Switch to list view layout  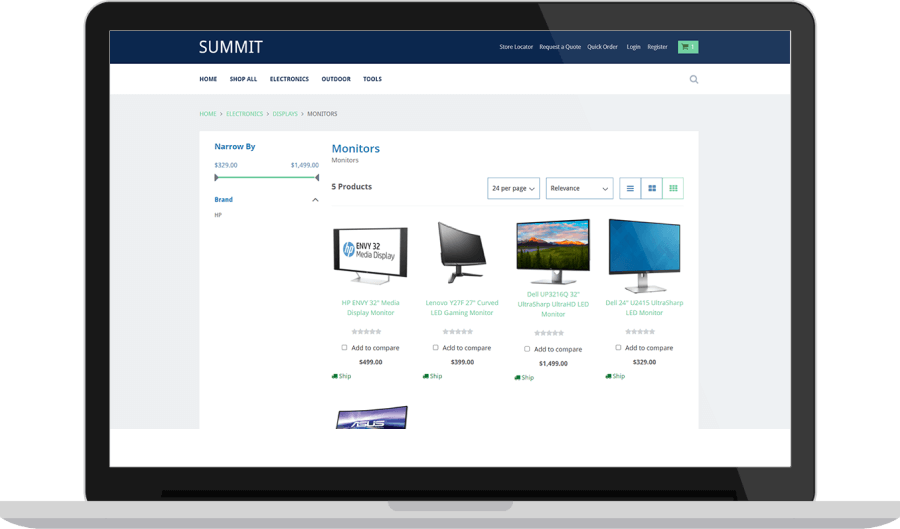[x=630, y=188]
